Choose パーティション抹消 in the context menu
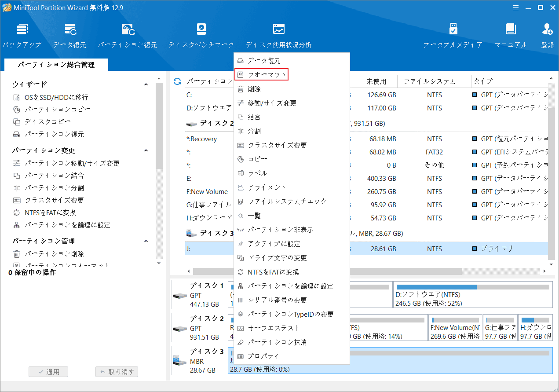 [x=292, y=342]
